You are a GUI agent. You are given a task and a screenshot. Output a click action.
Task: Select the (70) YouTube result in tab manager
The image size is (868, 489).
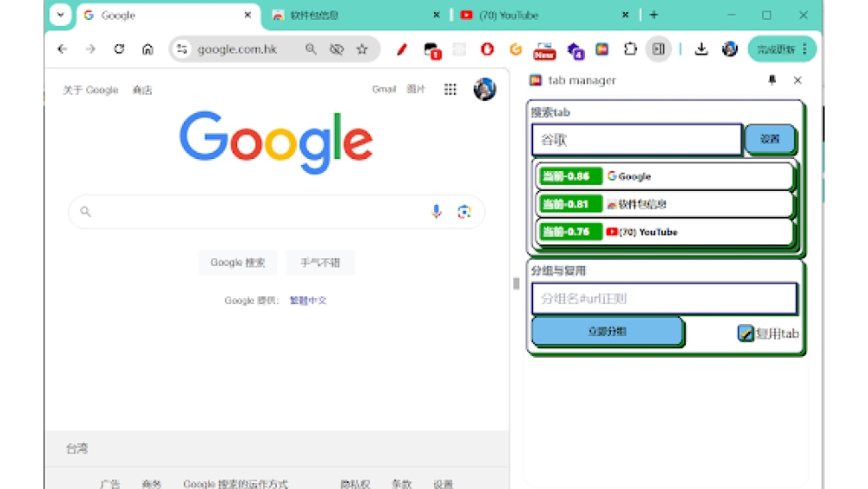coord(666,232)
